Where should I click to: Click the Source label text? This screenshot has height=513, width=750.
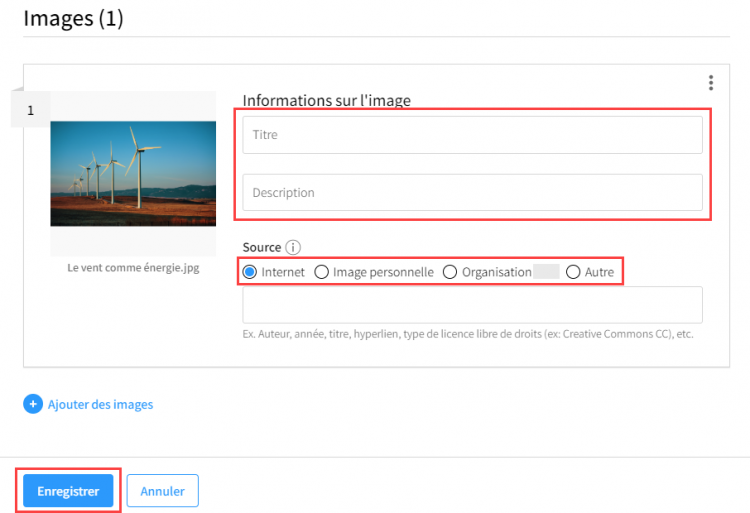[262, 248]
